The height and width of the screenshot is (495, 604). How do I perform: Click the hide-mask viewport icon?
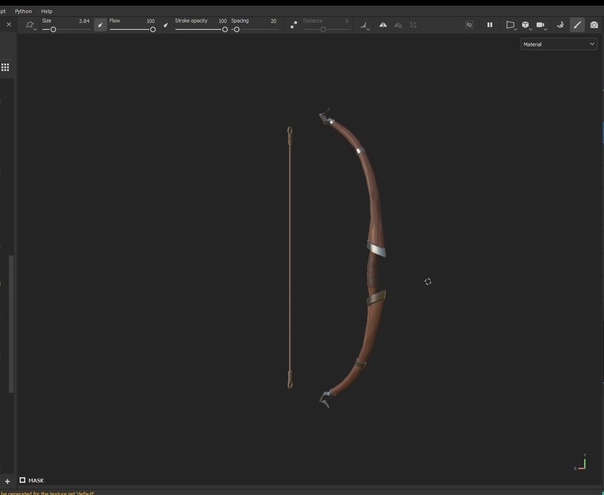468,25
